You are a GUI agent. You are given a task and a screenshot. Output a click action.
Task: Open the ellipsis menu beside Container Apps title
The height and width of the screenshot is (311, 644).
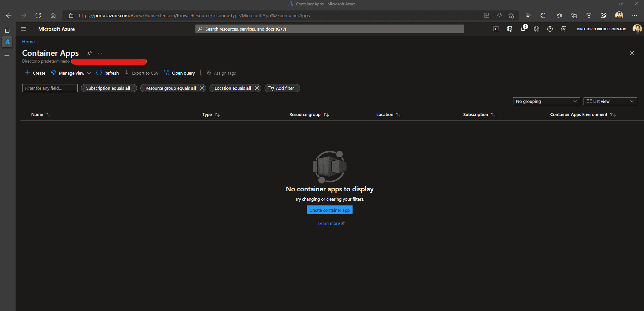pyautogui.click(x=100, y=53)
